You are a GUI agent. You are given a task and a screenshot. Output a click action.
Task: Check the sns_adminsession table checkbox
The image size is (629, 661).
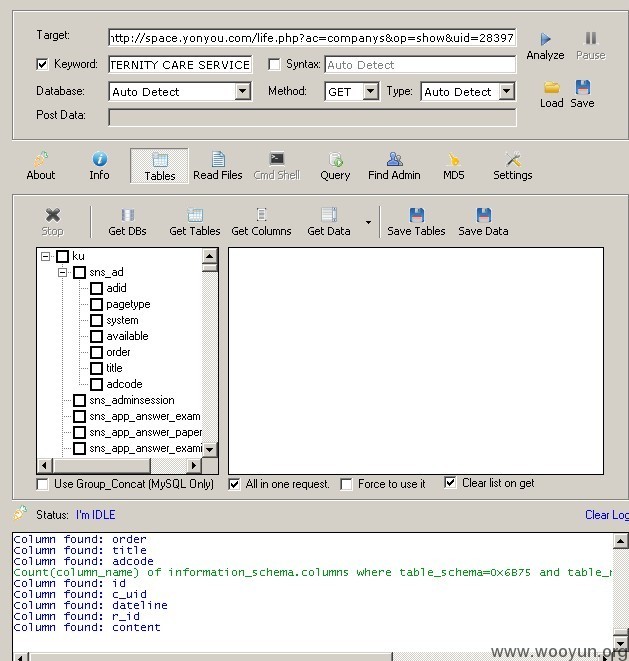point(79,400)
